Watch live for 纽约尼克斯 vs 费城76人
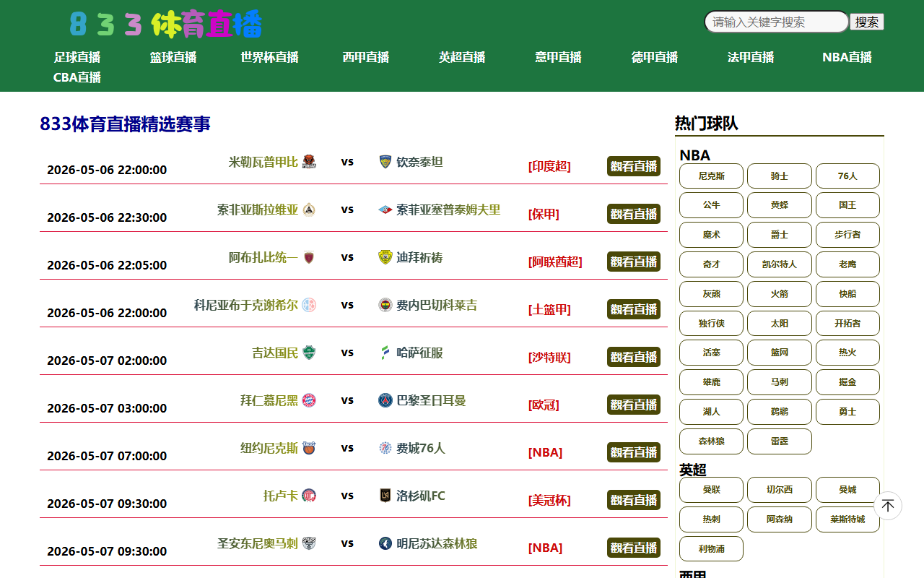This screenshot has height=578, width=924. tap(634, 452)
